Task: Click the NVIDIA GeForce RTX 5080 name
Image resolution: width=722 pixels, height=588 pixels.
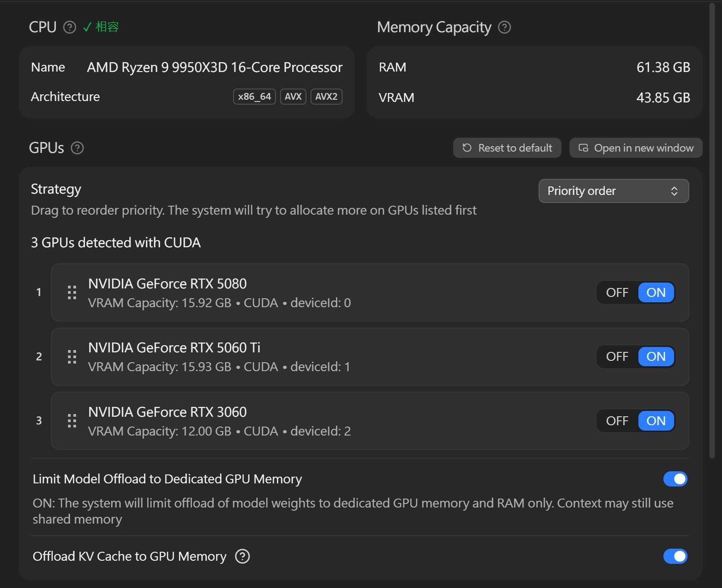Action: [167, 283]
